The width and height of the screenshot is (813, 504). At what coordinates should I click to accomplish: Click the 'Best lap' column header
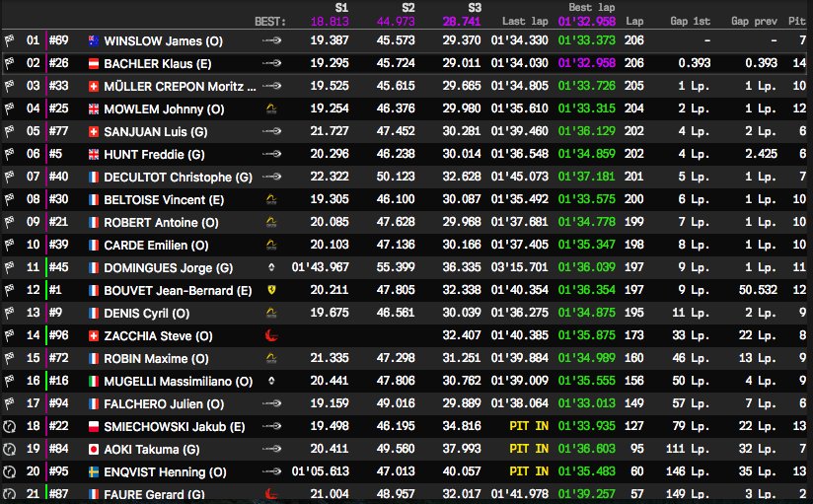pos(592,8)
